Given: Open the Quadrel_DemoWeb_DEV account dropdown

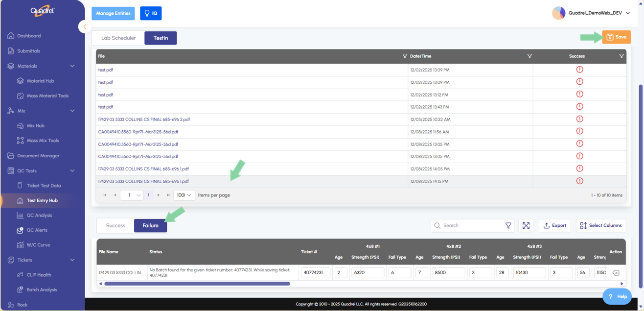Looking at the screenshot, I should (x=591, y=13).
